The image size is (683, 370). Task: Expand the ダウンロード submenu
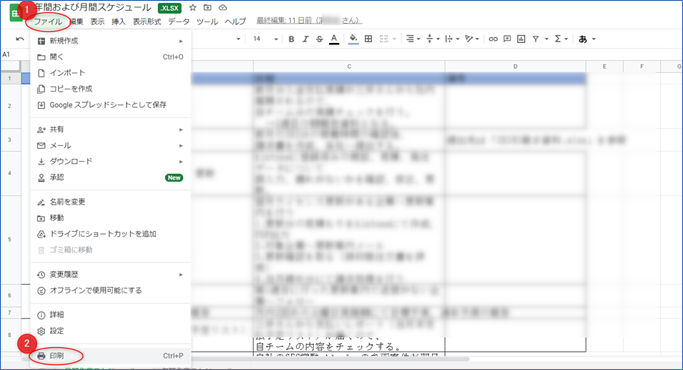coord(110,162)
